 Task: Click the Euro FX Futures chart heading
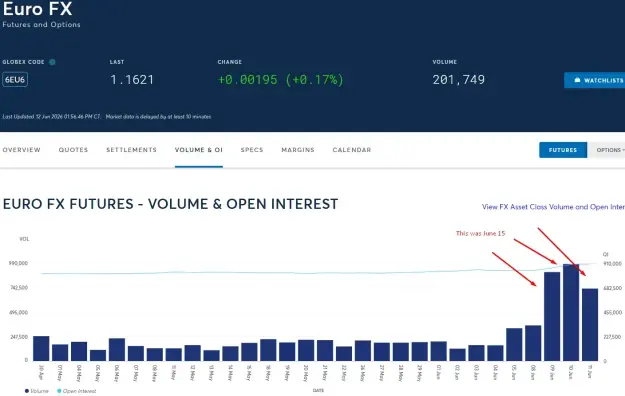170,204
